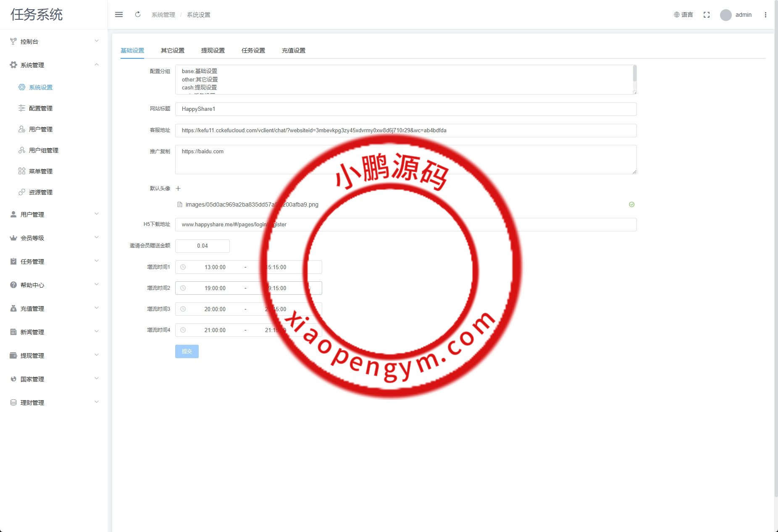This screenshot has width=778, height=532.
Task: Click the 网站标题 input field
Action: (x=405, y=109)
